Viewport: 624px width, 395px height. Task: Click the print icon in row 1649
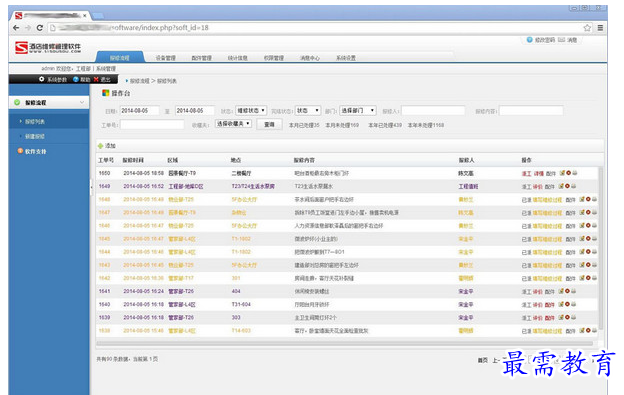[x=573, y=186]
